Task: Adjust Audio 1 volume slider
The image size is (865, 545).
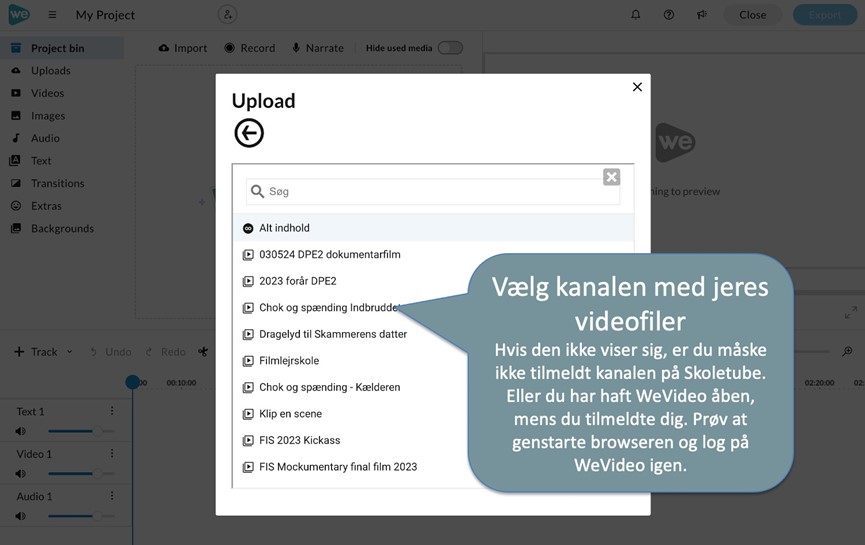Action: point(81,516)
